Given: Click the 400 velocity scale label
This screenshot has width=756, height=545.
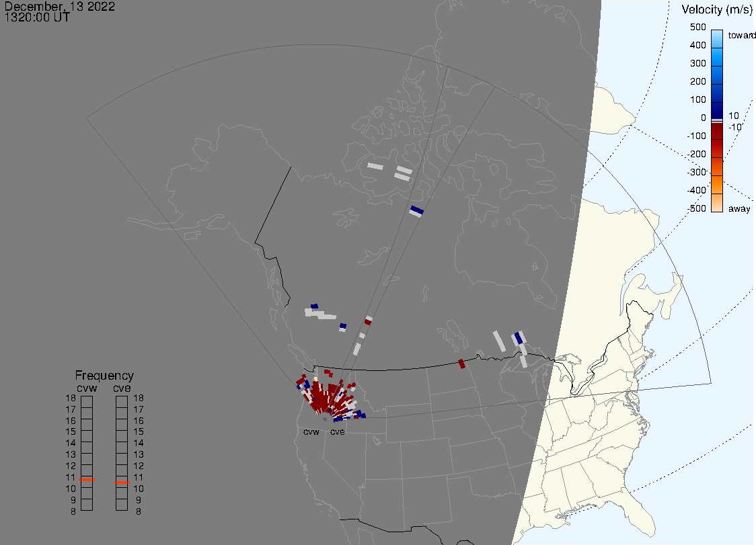Looking at the screenshot, I should click(697, 45).
